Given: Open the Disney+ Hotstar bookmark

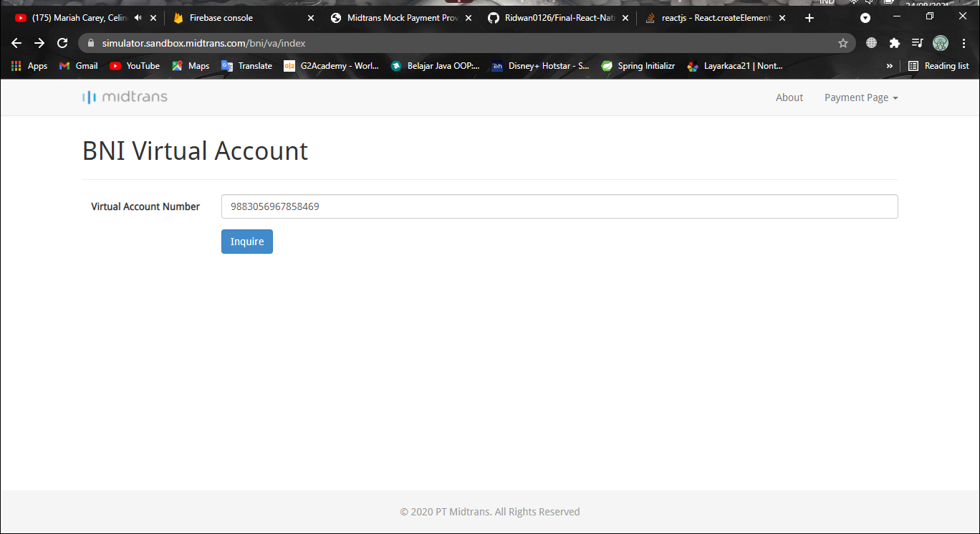Looking at the screenshot, I should [540, 66].
